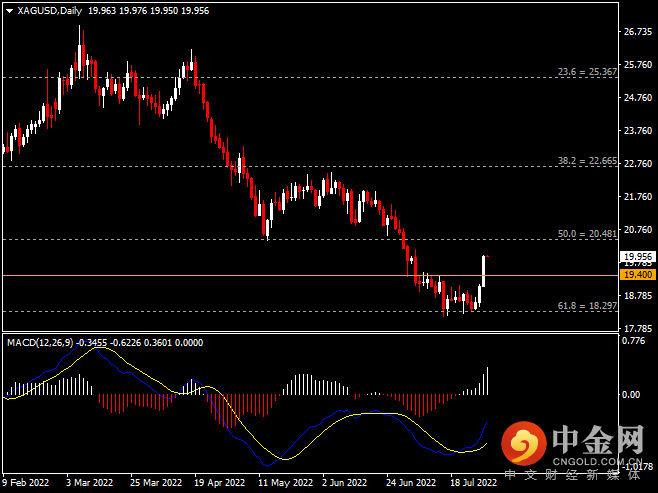Click the 19 Apr 2022 date label
The width and height of the screenshot is (658, 493).
click(x=219, y=483)
